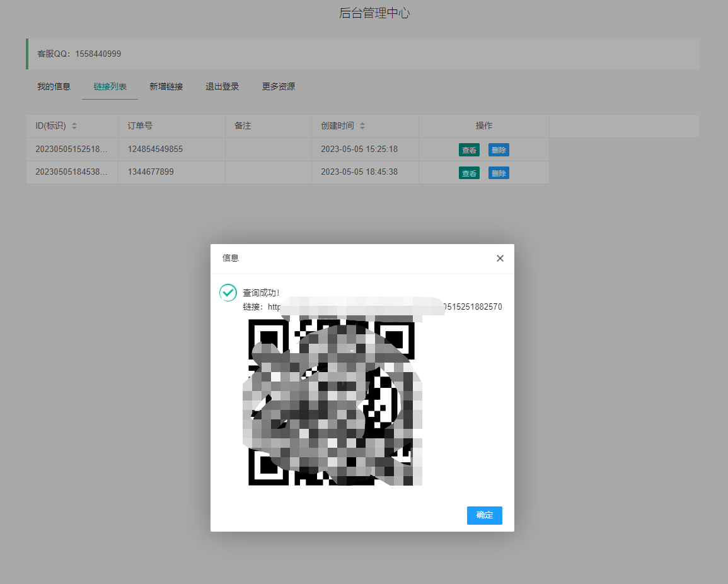Open the 更多资源 tab
728x584 pixels.
(278, 86)
